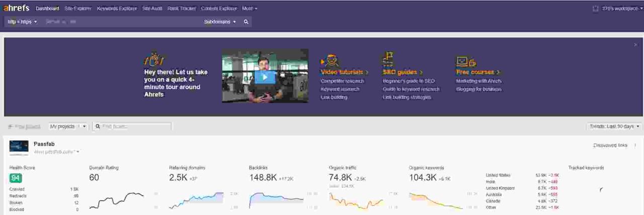Click the Find project search field

(x=132, y=126)
